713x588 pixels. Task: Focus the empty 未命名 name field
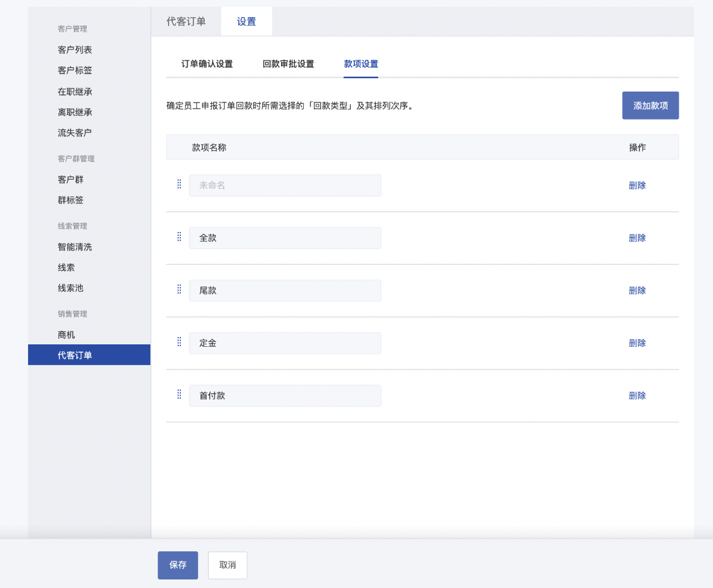click(x=285, y=186)
